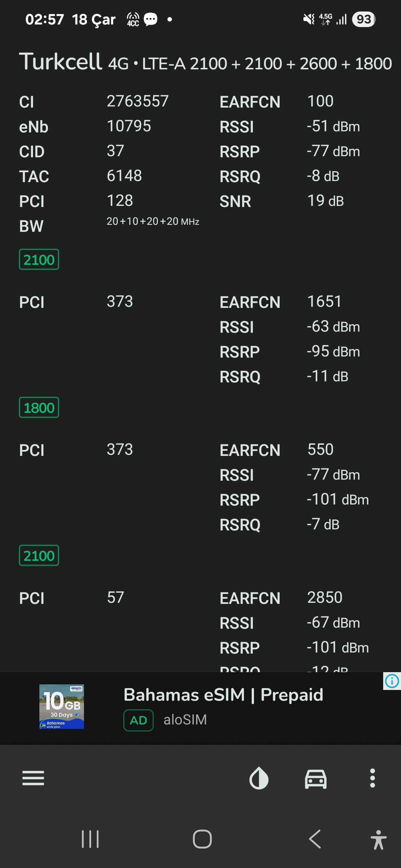Viewport: 401px width, 868px height.
Task: Tap the battery 93 indicator
Action: (x=364, y=19)
